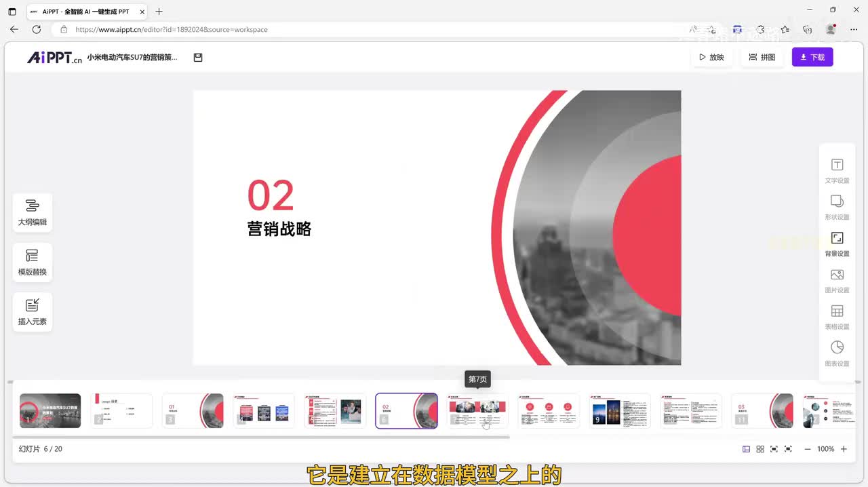Open 插入元素 insert element panel
Viewport: 868px width, 487px height.
pyautogui.click(x=32, y=312)
